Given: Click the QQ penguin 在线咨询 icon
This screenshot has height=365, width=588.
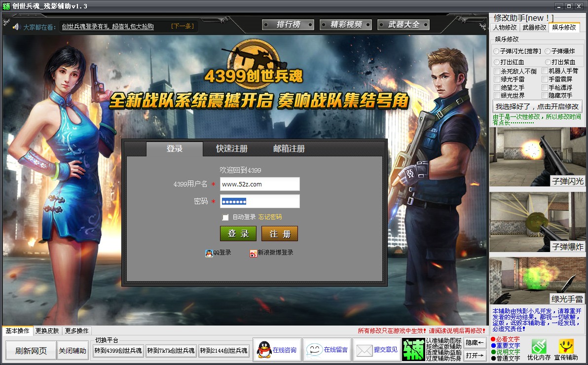Looking at the screenshot, I should (x=264, y=350).
